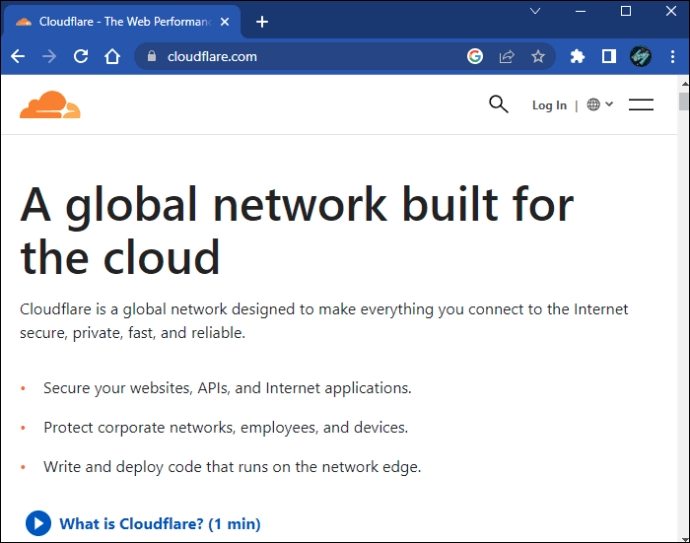690x543 pixels.
Task: Minimize the browser window
Action: click(580, 11)
